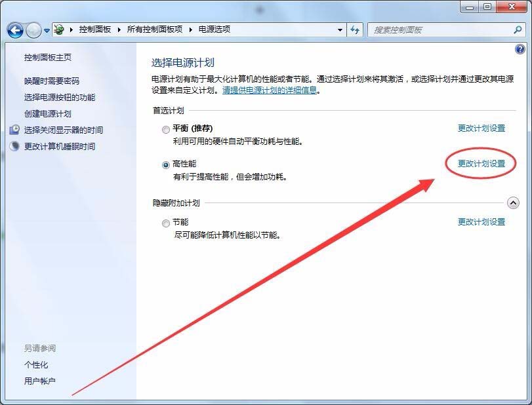
Task: Click the refresh icon beside the address bar
Action: [x=354, y=29]
